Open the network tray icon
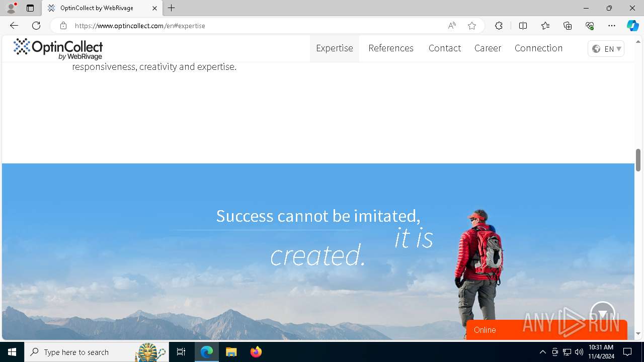This screenshot has height=362, width=644. 567,352
